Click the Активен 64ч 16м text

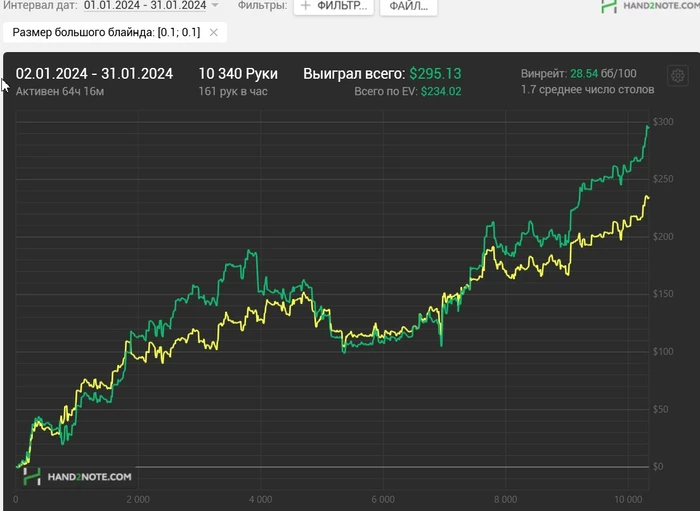click(x=60, y=91)
